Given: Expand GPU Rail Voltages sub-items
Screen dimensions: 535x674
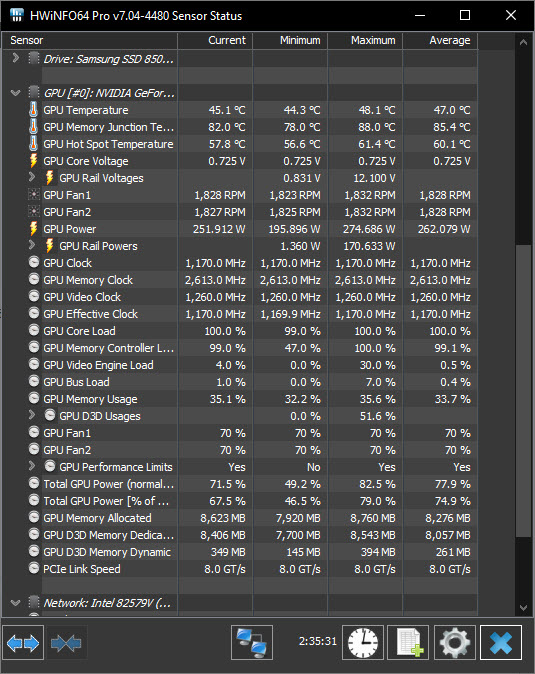Looking at the screenshot, I should point(32,177).
